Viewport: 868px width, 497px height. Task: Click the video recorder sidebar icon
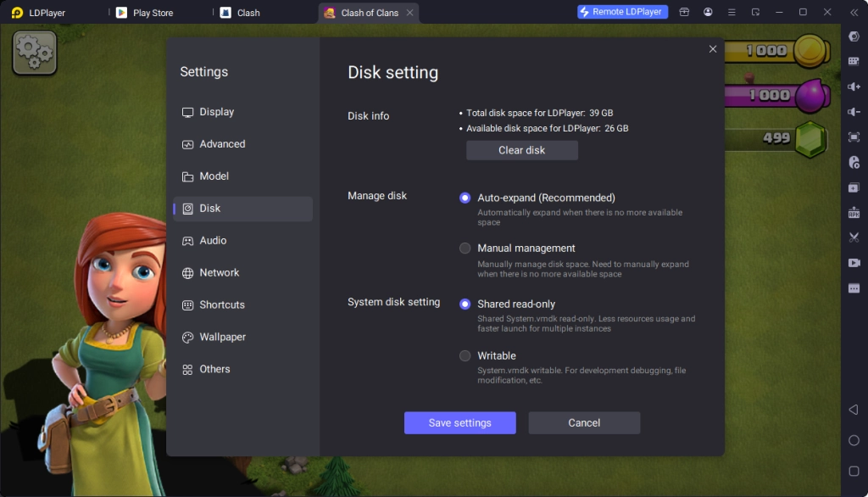854,263
